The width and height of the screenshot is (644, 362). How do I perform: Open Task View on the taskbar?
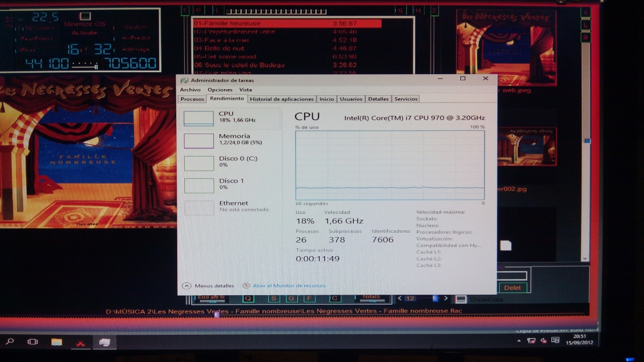pos(33,342)
